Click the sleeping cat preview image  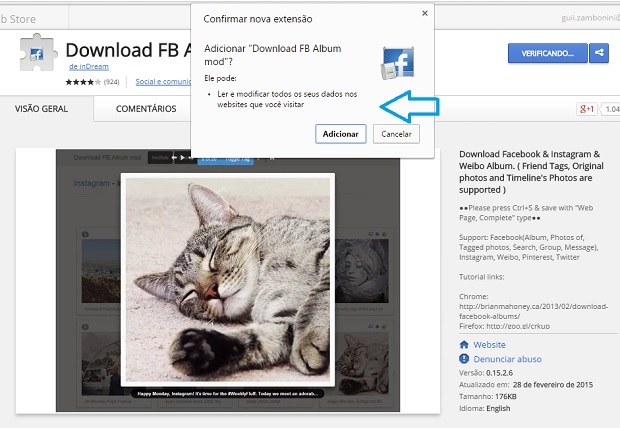click(228, 280)
